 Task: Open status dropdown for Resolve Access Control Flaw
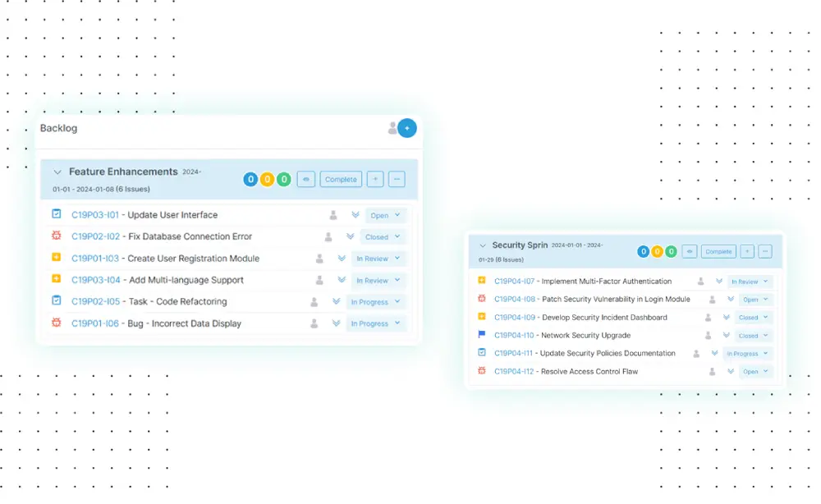[x=755, y=372]
